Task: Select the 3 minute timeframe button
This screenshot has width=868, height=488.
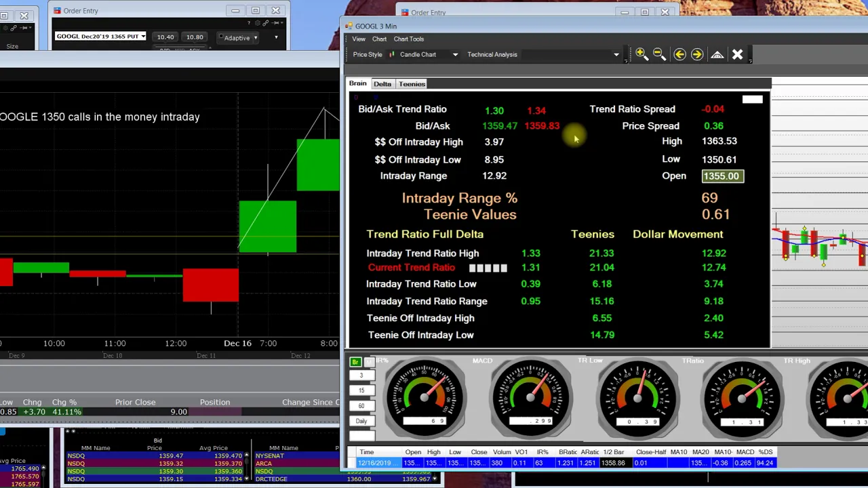Action: (x=361, y=375)
